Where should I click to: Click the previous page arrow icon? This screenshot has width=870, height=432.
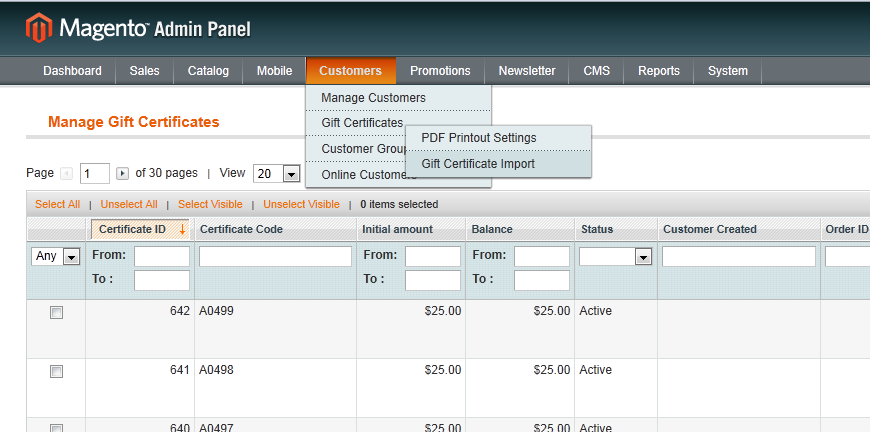(x=66, y=174)
